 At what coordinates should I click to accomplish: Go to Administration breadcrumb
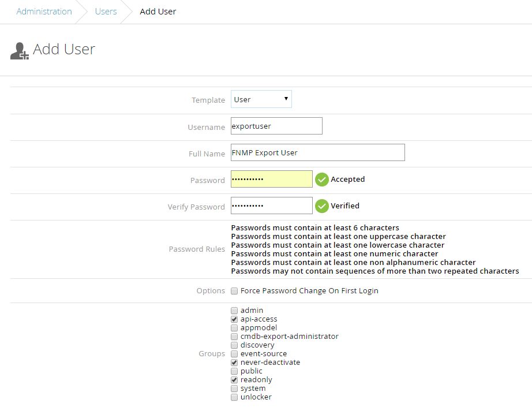(44, 12)
